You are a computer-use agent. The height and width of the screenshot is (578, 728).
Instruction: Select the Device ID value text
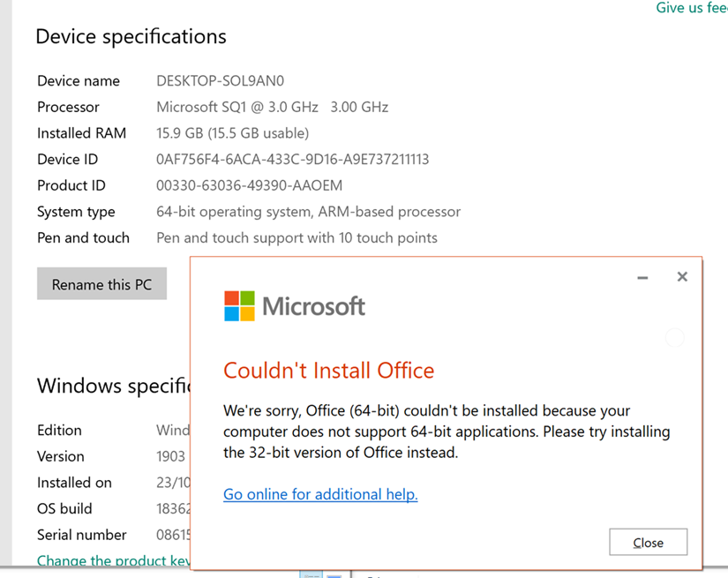click(x=292, y=160)
